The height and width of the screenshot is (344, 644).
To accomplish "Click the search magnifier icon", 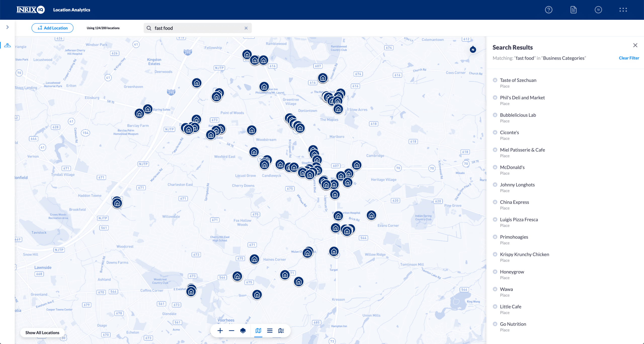I will click(149, 28).
